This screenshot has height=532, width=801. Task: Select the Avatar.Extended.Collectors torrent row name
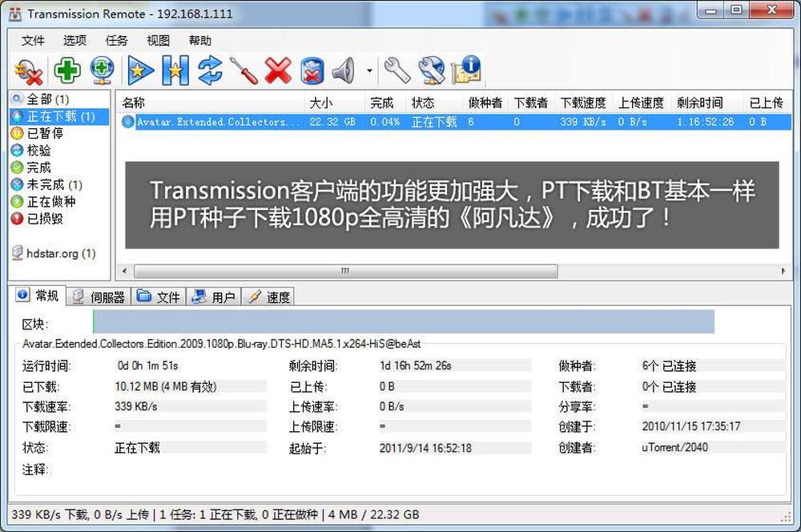(x=218, y=122)
